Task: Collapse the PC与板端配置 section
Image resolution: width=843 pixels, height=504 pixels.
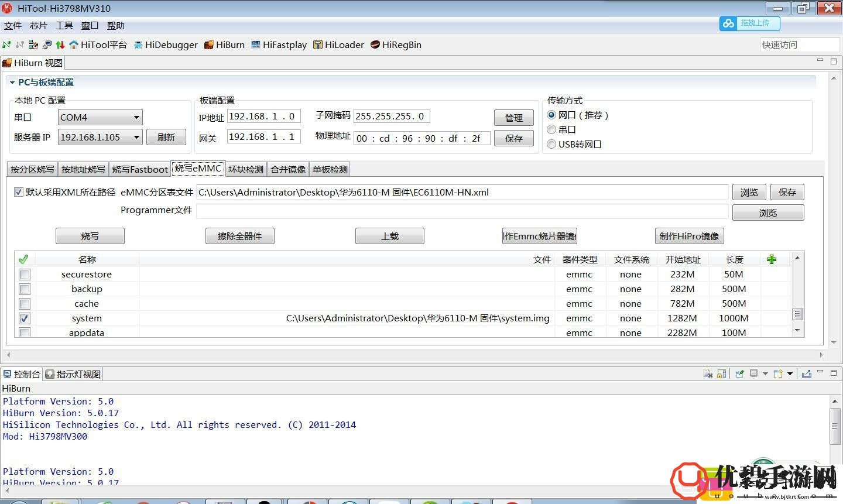Action: pyautogui.click(x=12, y=83)
